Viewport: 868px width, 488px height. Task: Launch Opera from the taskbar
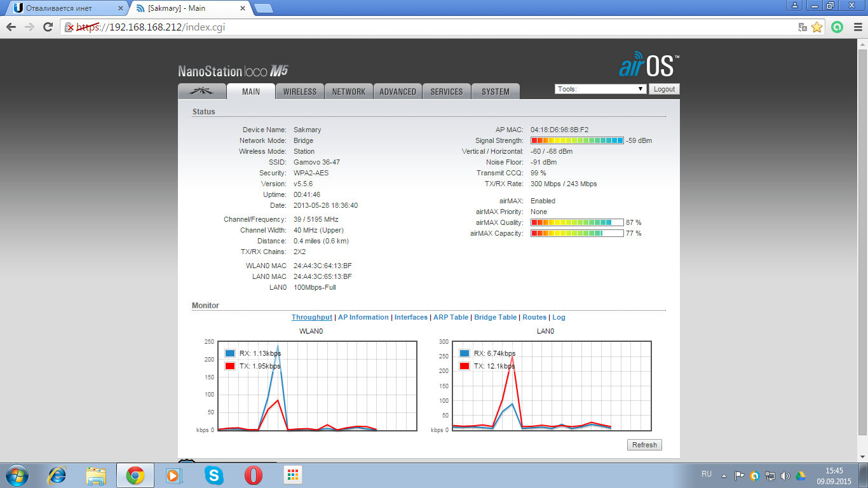pos(254,475)
